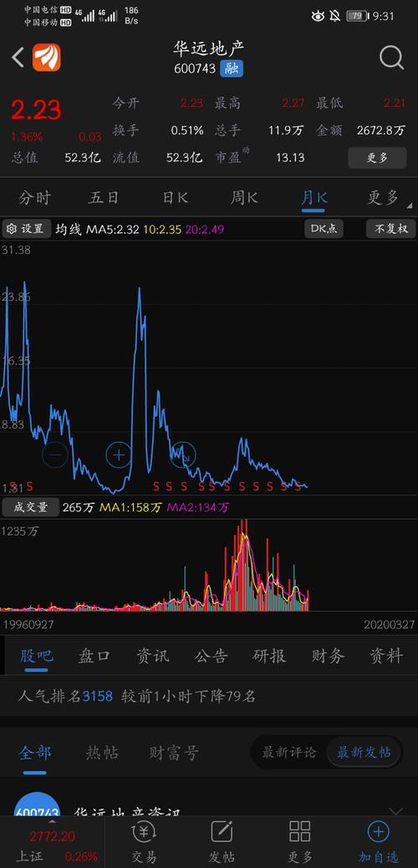Viewport: 418px width, 868px height.
Task: Tap the back arrow icon
Action: click(x=18, y=58)
